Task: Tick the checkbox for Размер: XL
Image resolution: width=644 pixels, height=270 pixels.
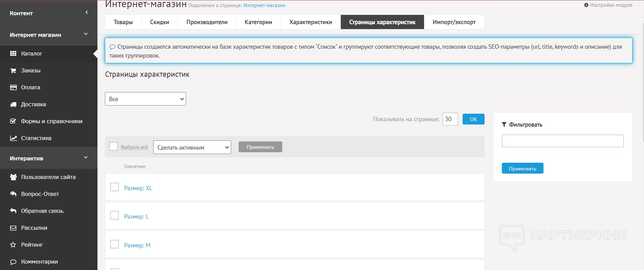Action: pos(115,187)
